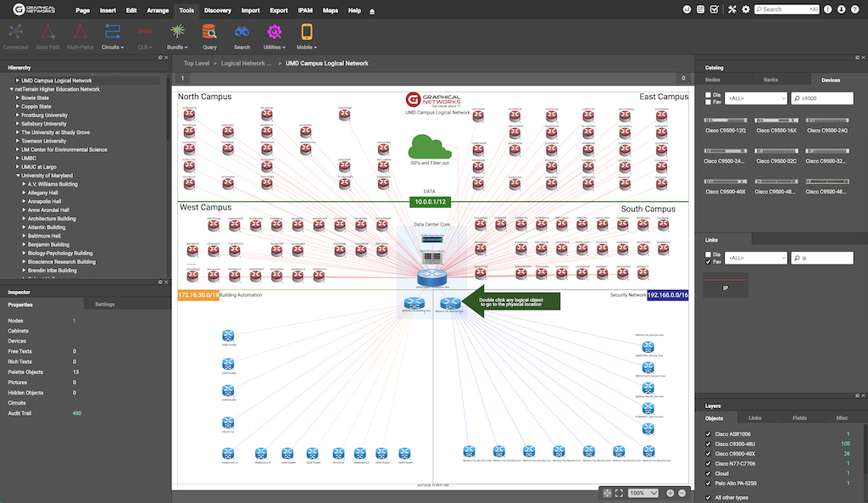Click the 172.16.30.0/19 subnet label
Image resolution: width=868 pixels, height=503 pixels.
coord(198,295)
